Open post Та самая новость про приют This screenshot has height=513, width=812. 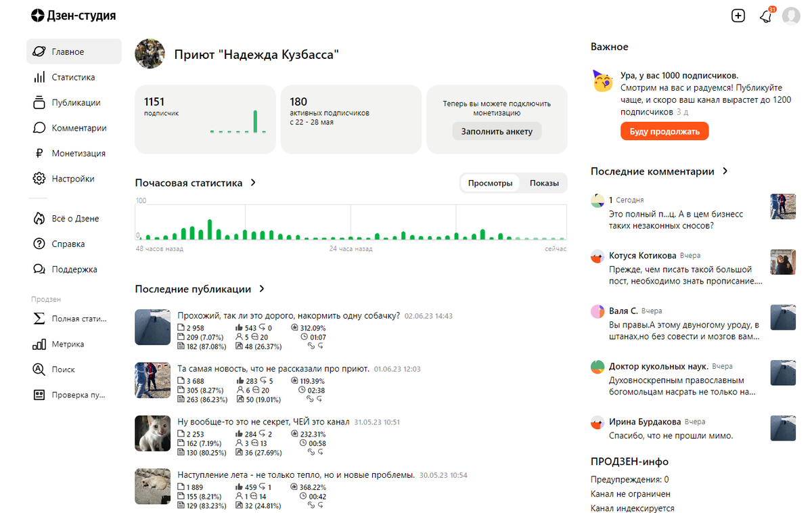[273, 369]
